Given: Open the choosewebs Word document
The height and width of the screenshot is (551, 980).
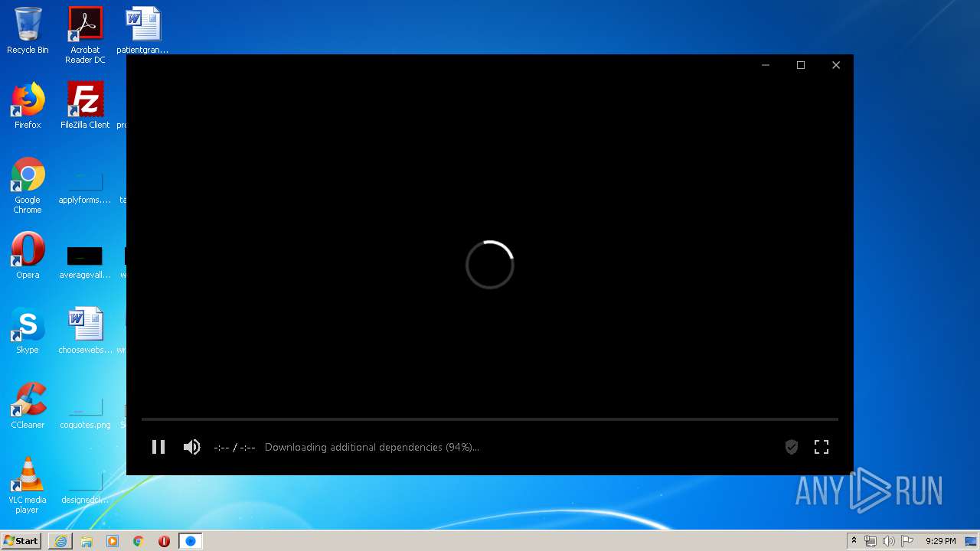Looking at the screenshot, I should coord(85,331).
